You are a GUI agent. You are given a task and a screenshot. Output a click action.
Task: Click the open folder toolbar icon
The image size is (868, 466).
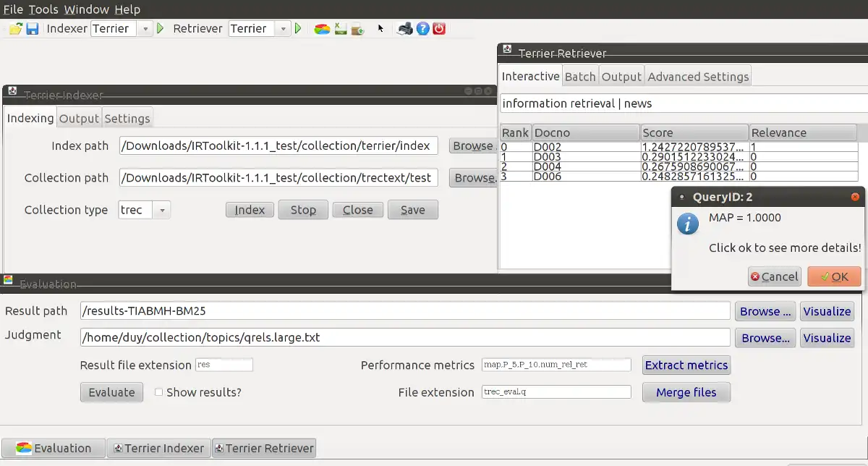(16, 29)
